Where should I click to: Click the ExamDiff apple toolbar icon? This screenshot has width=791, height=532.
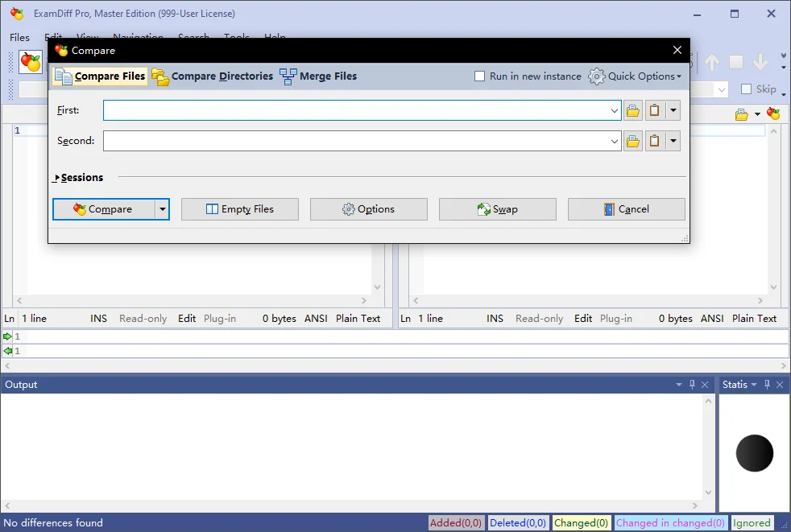31,62
